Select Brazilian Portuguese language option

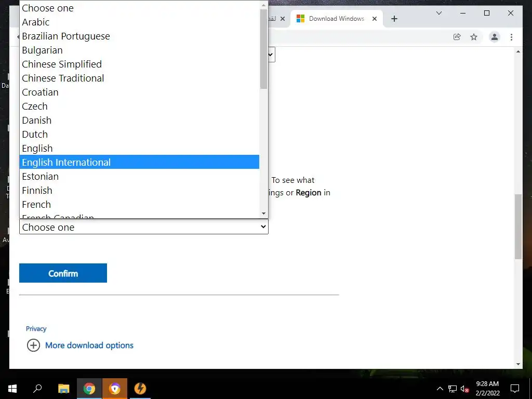tap(139, 36)
